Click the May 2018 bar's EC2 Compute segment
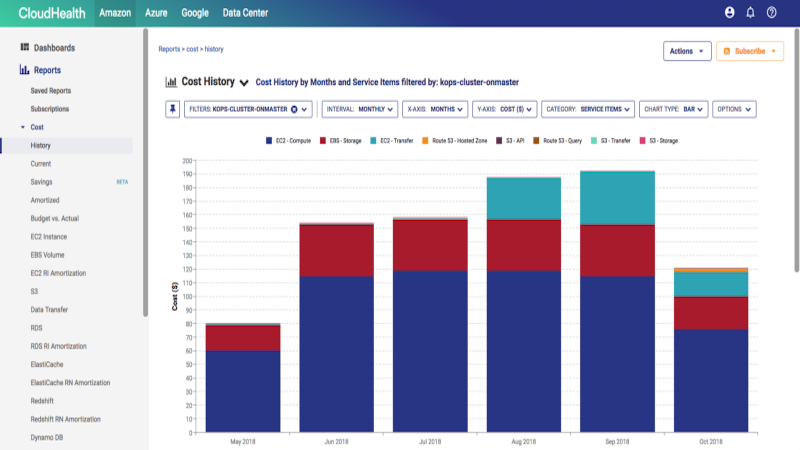Image resolution: width=800 pixels, height=450 pixels. (243, 391)
